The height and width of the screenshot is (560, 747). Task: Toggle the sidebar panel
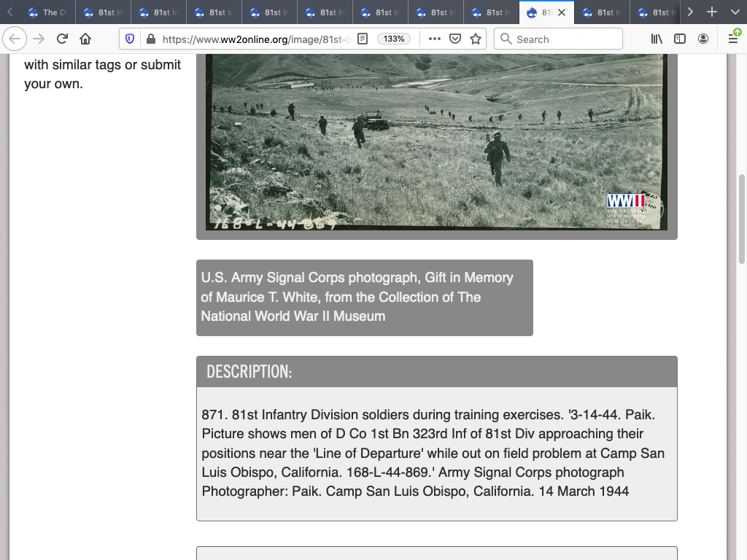click(680, 39)
